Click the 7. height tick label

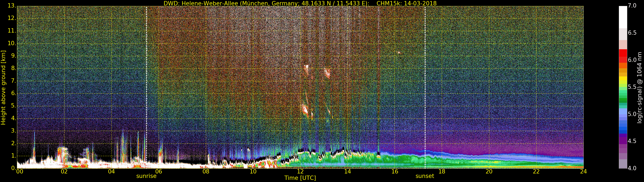14,81
